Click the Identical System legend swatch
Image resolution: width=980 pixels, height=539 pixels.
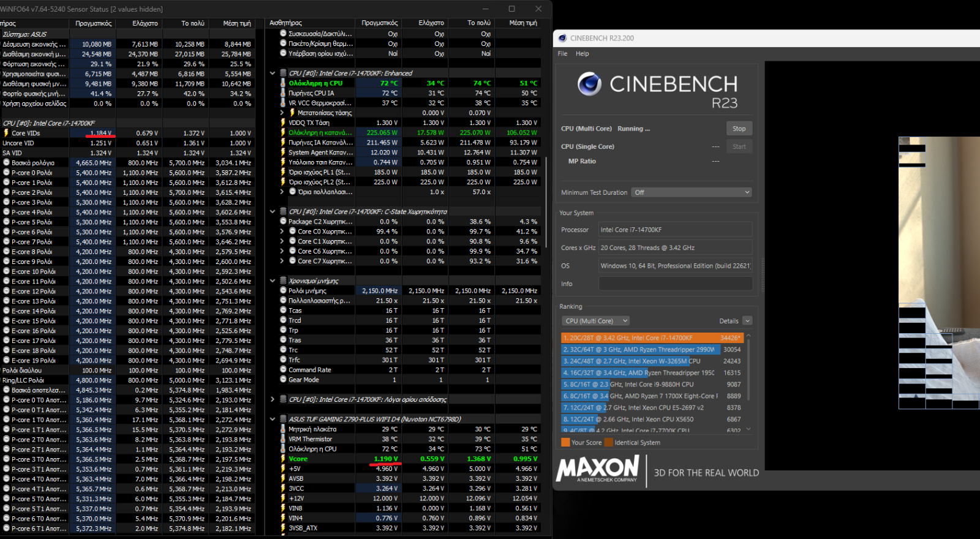tap(609, 442)
